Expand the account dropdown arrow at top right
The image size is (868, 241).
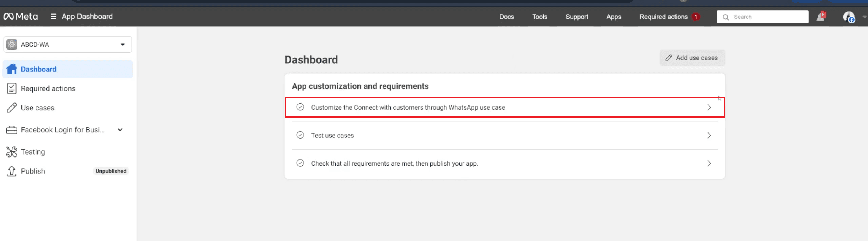pos(864,17)
